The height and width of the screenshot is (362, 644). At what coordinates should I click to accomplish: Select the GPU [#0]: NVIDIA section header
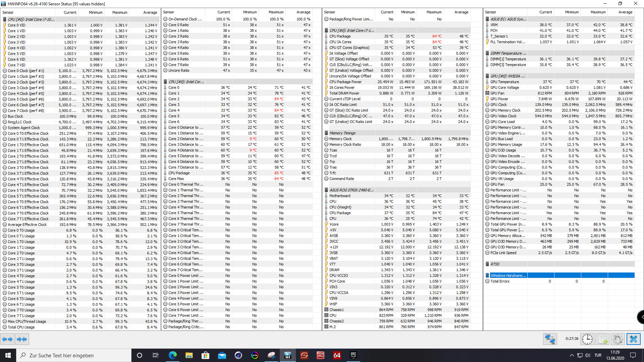click(x=559, y=76)
